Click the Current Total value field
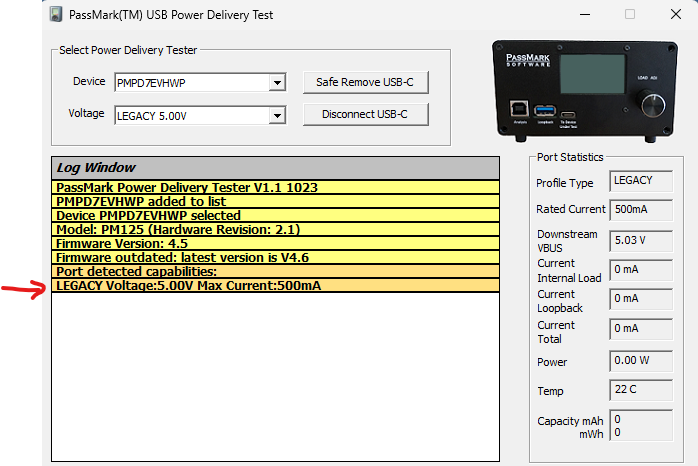The image size is (698, 466). [641, 329]
